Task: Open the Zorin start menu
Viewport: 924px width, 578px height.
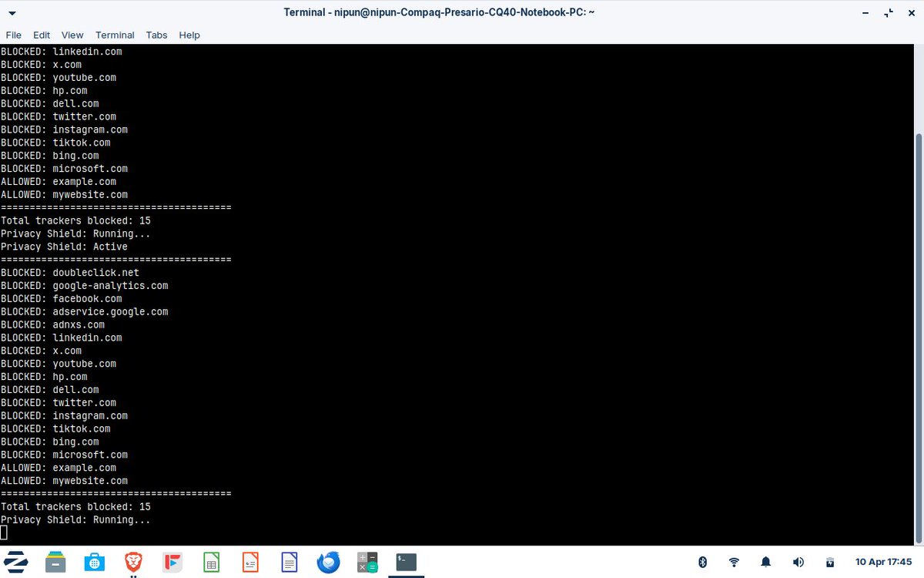Action: (17, 563)
